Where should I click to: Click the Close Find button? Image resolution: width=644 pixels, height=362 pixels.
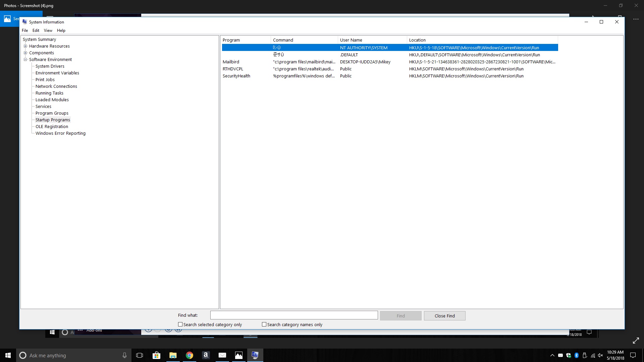pyautogui.click(x=444, y=316)
